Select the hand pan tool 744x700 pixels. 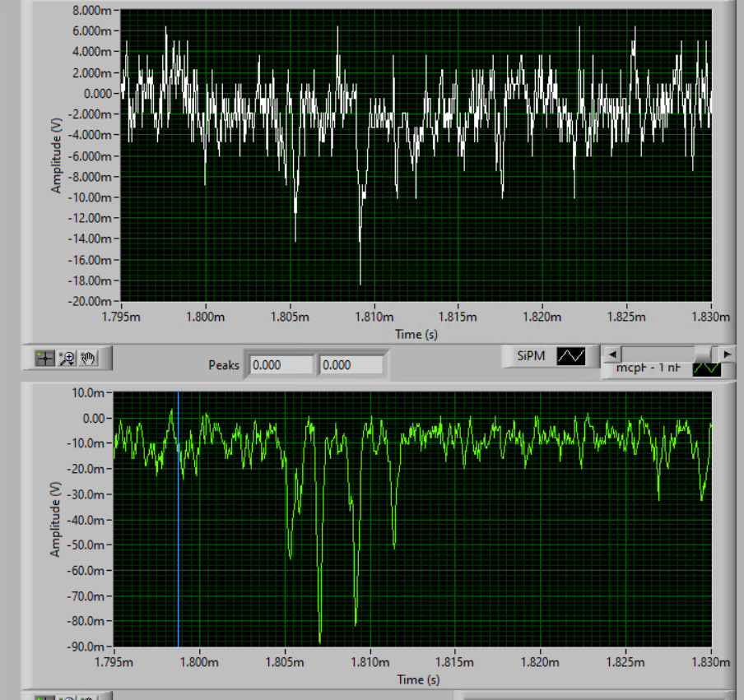[88, 359]
